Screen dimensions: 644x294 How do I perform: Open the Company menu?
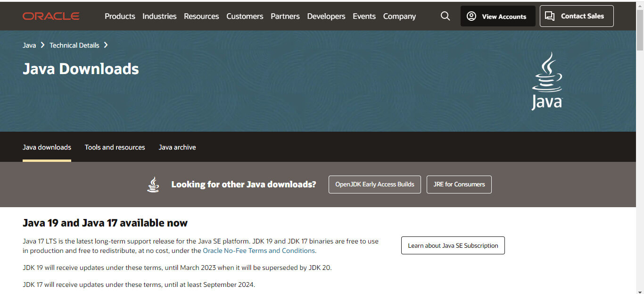tap(399, 16)
